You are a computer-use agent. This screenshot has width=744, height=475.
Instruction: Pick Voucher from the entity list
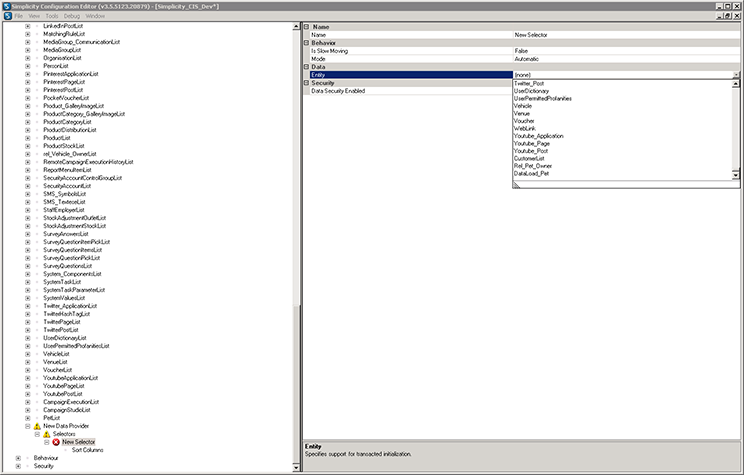(x=524, y=121)
